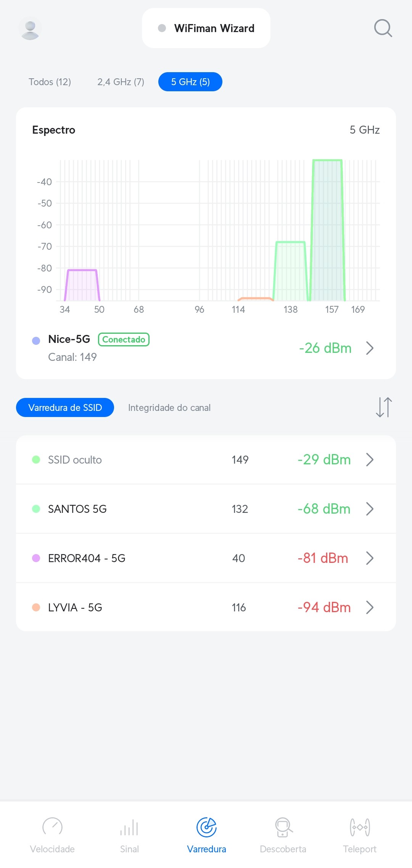Expand Nice-5G connected network details
Image resolution: width=412 pixels, height=868 pixels.
[369, 348]
